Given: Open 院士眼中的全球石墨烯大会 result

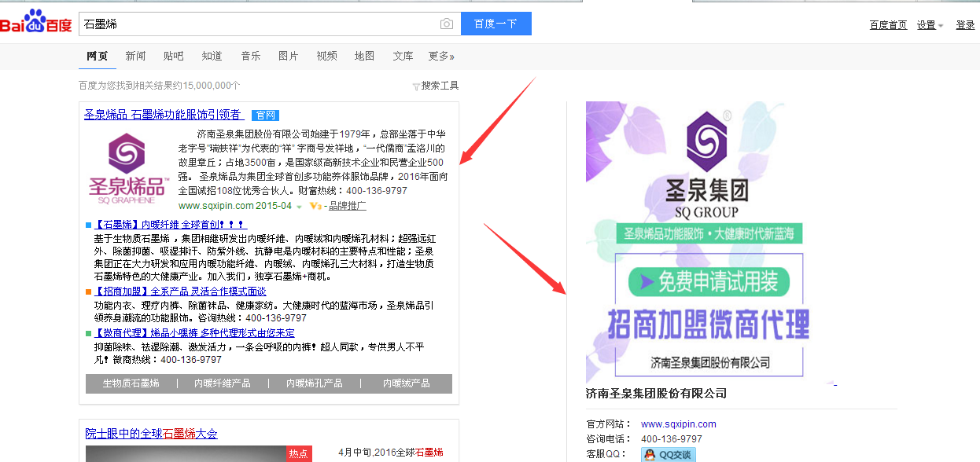Looking at the screenshot, I should 152,434.
